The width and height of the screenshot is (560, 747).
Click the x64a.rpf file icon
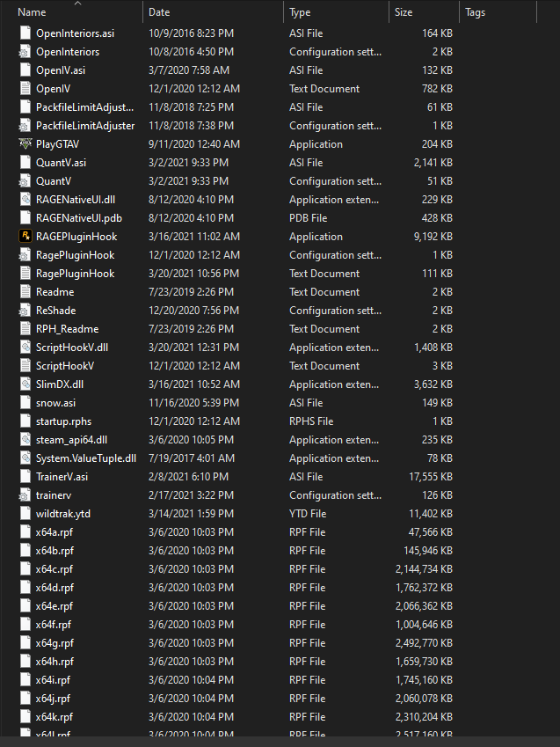click(25, 532)
